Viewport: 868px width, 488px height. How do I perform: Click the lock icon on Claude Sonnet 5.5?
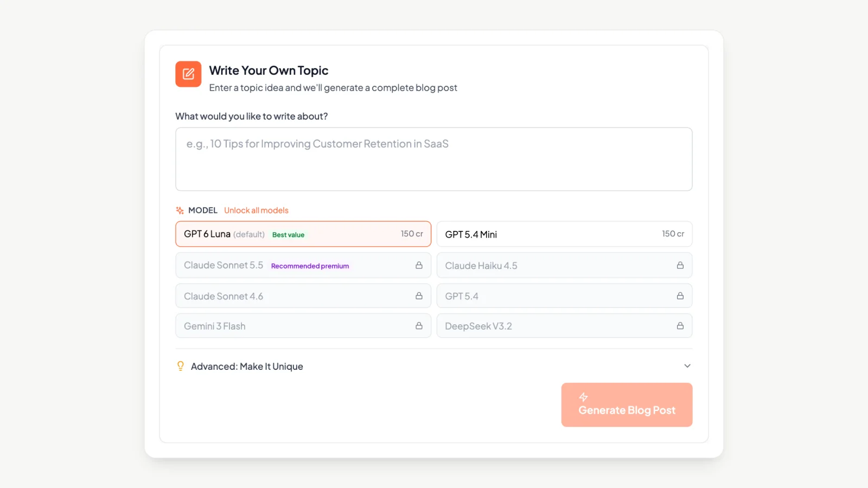coord(419,265)
